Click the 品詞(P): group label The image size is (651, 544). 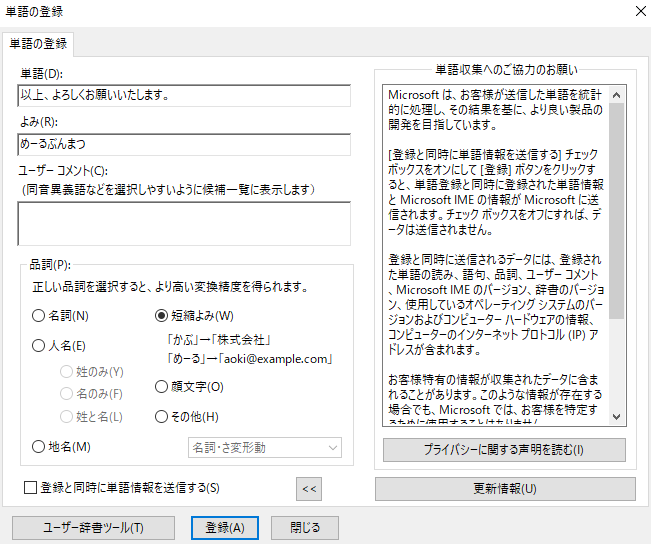coord(50,265)
